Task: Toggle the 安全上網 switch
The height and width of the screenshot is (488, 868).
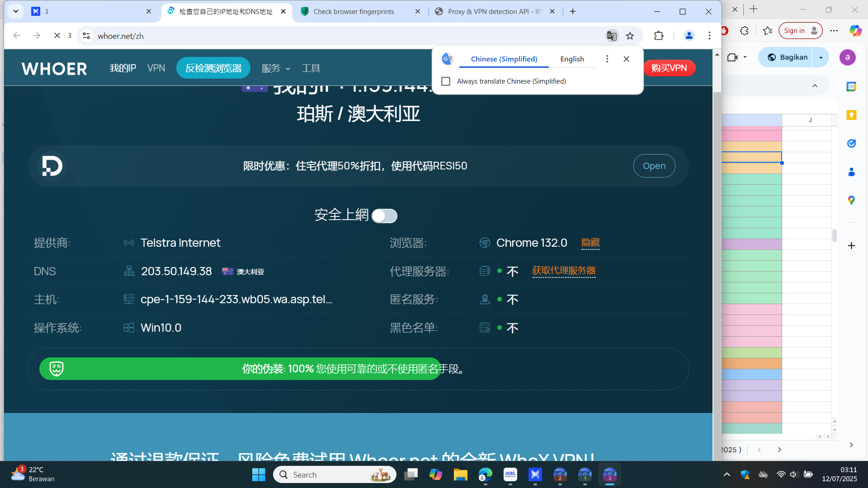Action: coord(384,216)
